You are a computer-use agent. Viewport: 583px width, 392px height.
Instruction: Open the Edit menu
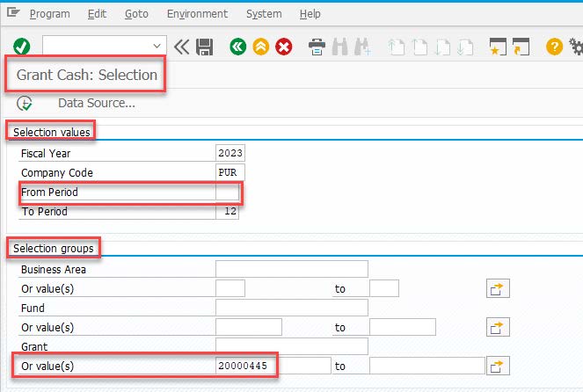point(97,14)
